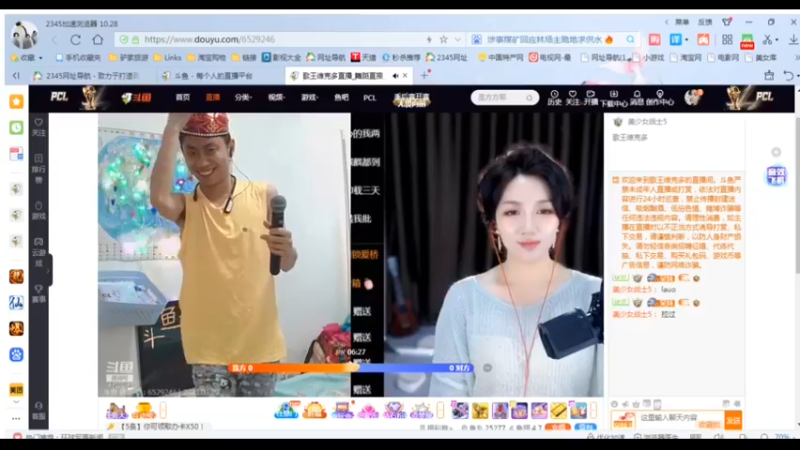Open 云游戏 cloud gaming in left sidebar
This screenshot has width=800, height=450.
[x=39, y=252]
